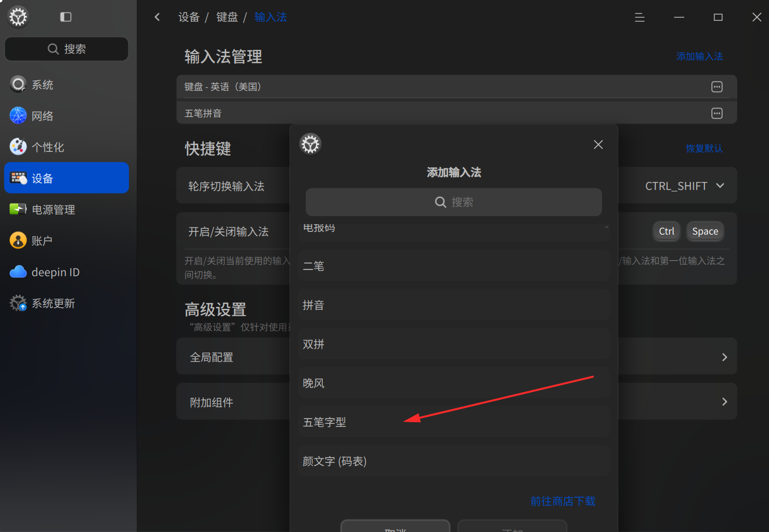Image resolution: width=769 pixels, height=532 pixels.
Task: Select 五笔字型 in the input method list
Action: 454,422
